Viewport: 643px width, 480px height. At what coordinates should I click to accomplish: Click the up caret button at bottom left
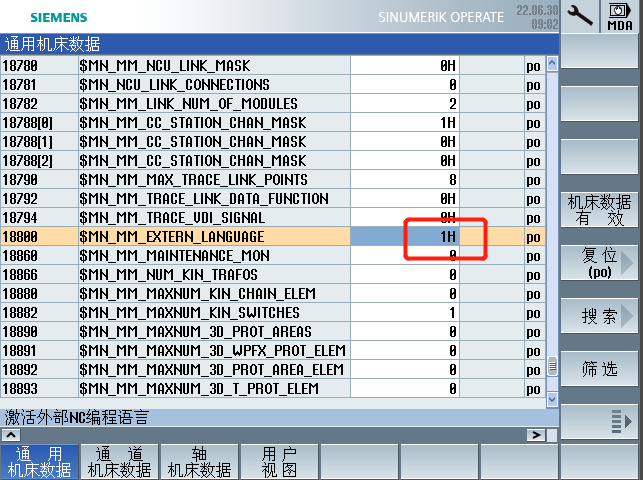(10, 435)
